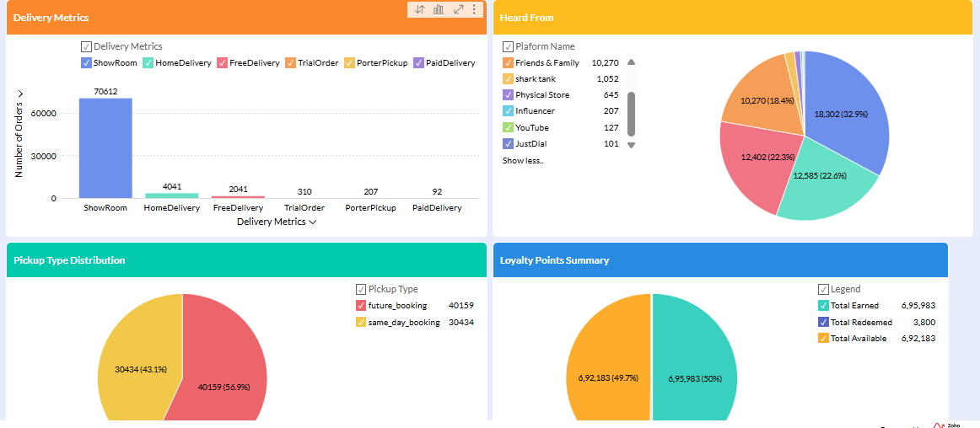Select the HomeDelivery bar showing 4041
The image size is (980, 428).
tap(172, 195)
